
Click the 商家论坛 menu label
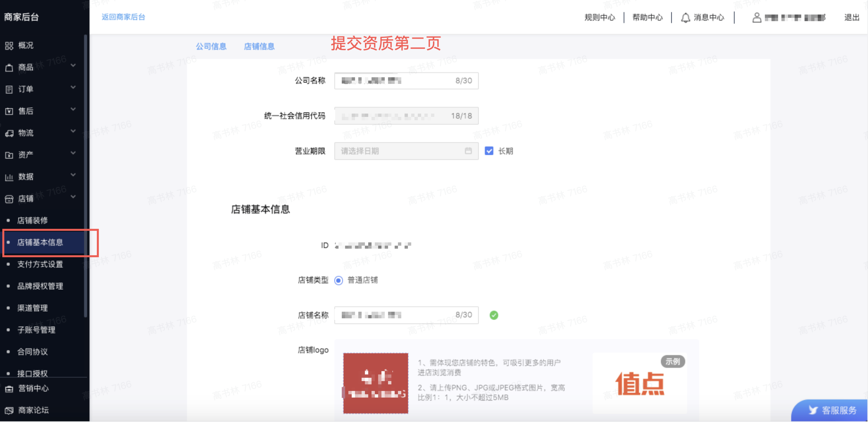pyautogui.click(x=33, y=410)
